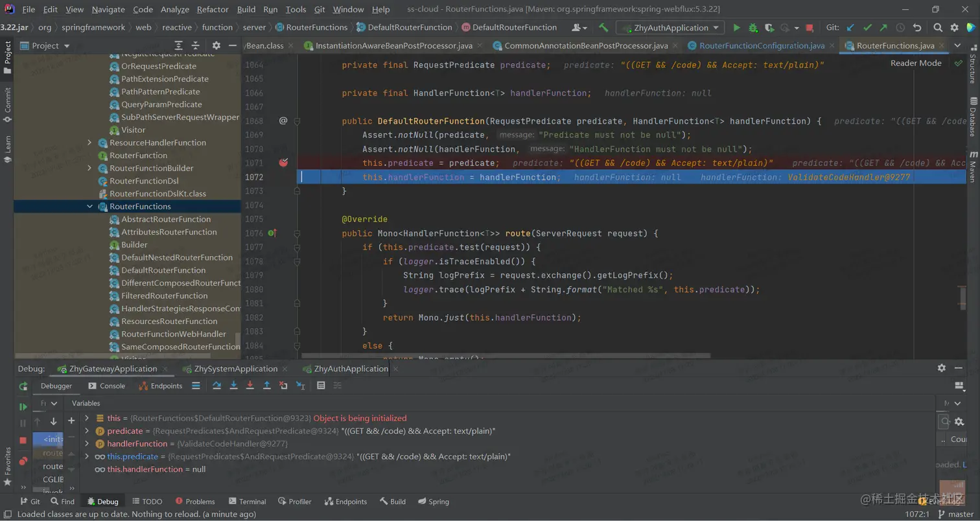
Task: Run with coverage from the main toolbar
Action: click(x=769, y=28)
